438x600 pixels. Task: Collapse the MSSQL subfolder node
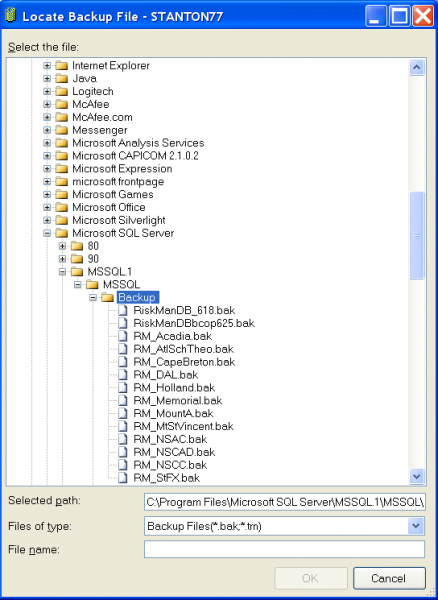pos(78,285)
